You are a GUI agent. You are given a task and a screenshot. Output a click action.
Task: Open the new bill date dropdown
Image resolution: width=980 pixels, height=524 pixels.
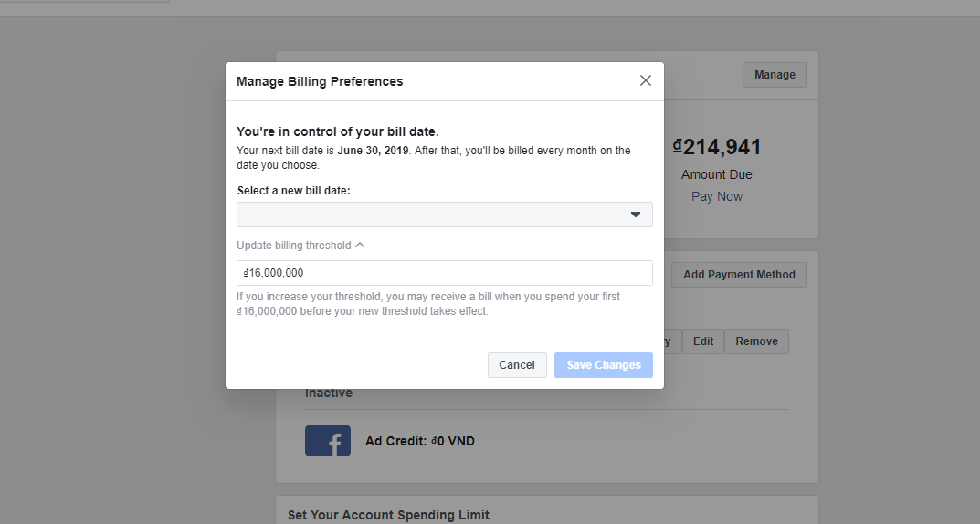pyautogui.click(x=444, y=215)
